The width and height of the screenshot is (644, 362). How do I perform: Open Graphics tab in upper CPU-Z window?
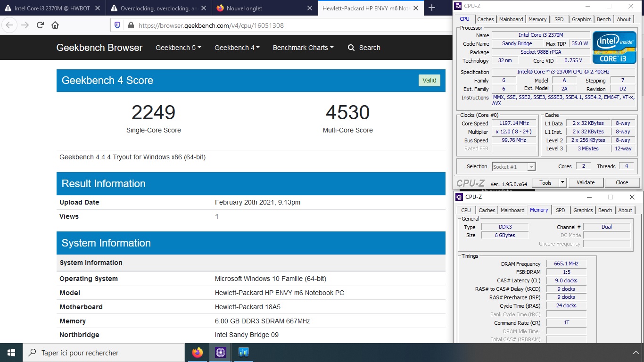581,19
